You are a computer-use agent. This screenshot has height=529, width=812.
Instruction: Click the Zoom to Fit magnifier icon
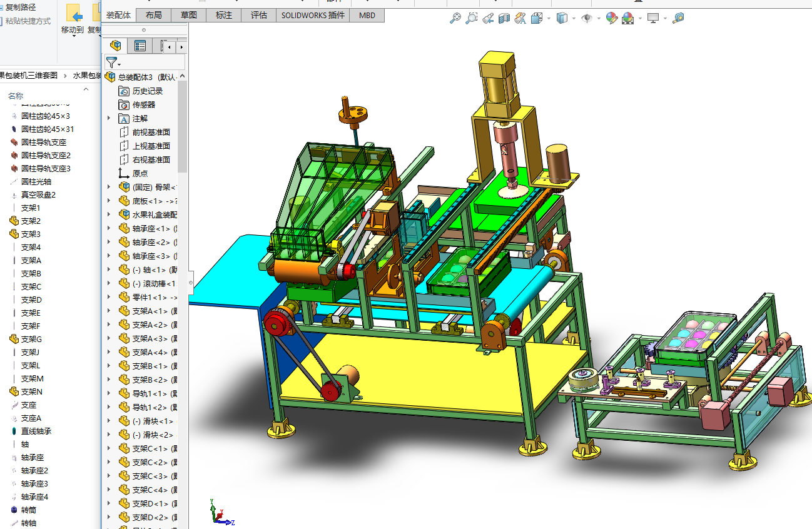click(455, 19)
